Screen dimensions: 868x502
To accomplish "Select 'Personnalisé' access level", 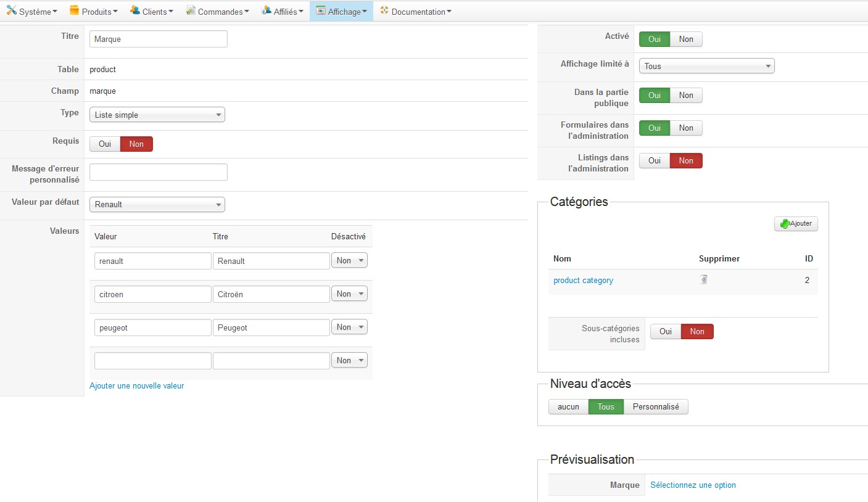I will point(656,406).
